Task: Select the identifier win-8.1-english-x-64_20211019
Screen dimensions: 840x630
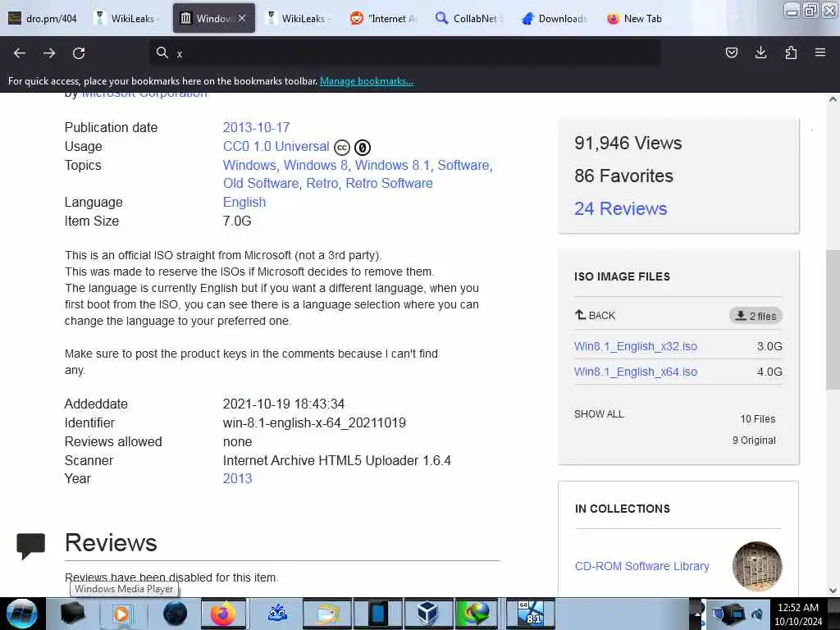Action: (x=314, y=422)
